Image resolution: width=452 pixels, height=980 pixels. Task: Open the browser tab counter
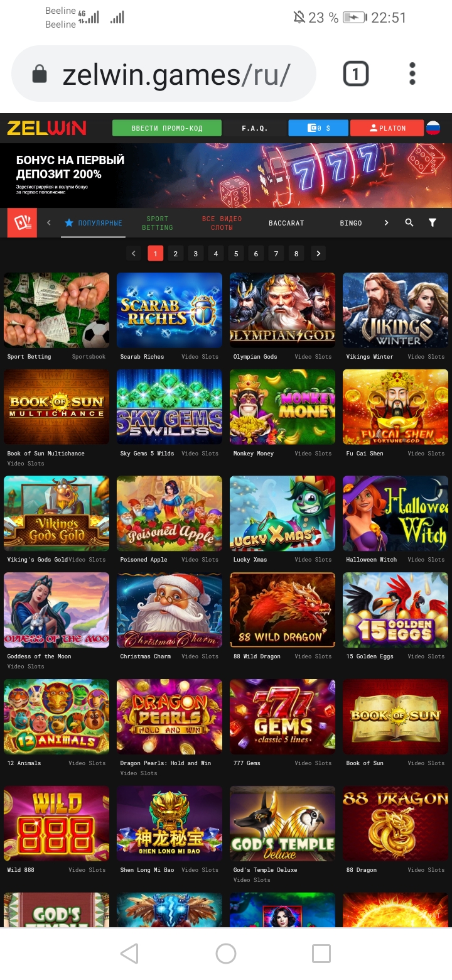pyautogui.click(x=355, y=74)
